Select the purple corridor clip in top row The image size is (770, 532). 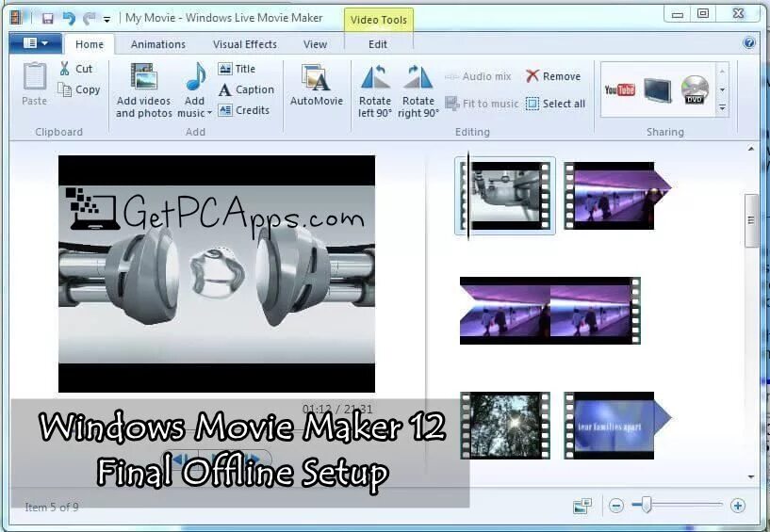click(617, 196)
